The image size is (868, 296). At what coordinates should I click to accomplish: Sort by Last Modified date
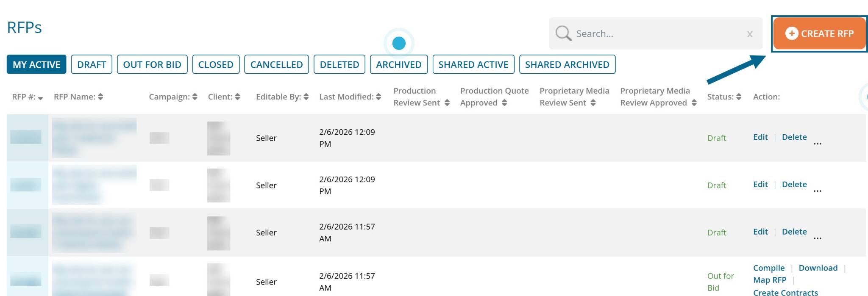378,97
